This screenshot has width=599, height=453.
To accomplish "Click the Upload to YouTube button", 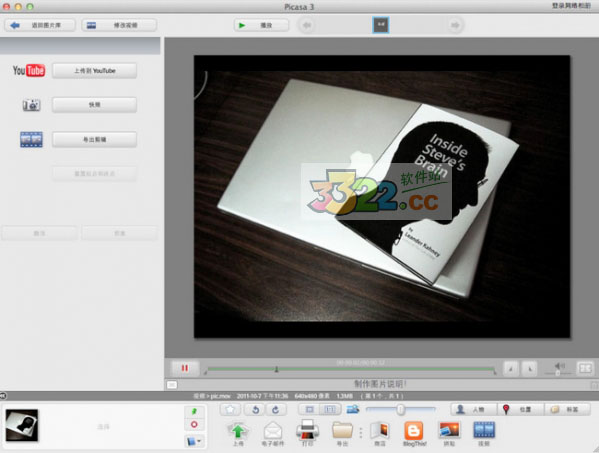I will (x=94, y=71).
